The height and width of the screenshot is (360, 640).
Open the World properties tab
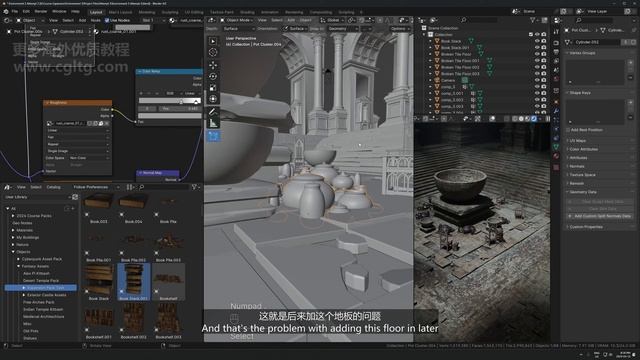pyautogui.click(x=556, y=79)
